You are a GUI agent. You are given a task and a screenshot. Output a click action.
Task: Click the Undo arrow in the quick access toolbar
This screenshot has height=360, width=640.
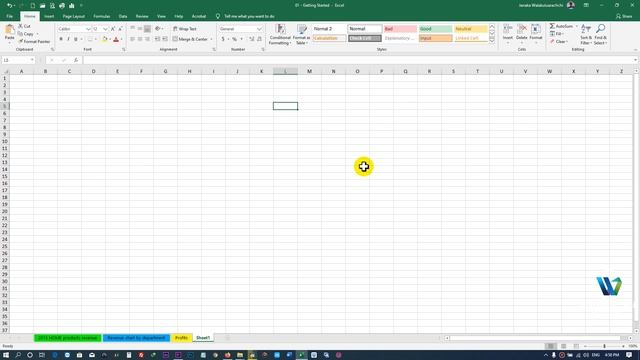(x=9, y=5)
